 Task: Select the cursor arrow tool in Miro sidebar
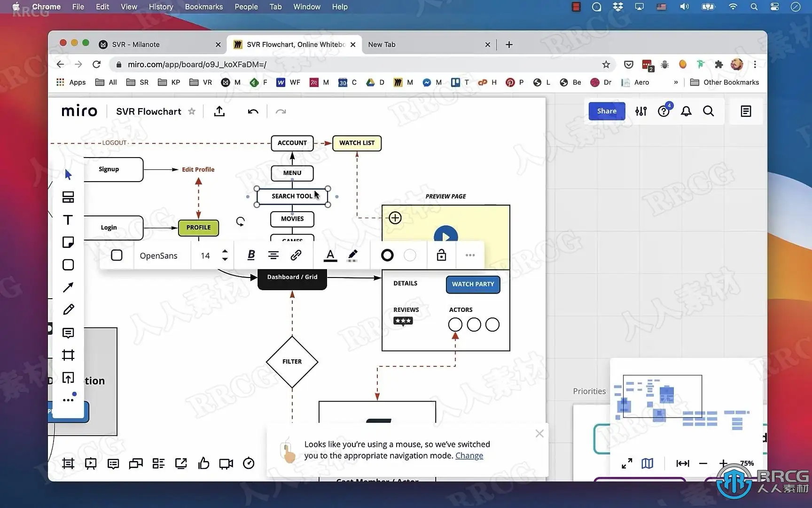[x=68, y=175]
